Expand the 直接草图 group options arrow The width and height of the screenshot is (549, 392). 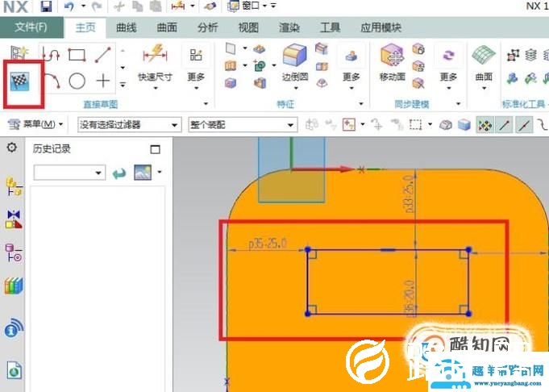tap(206, 104)
